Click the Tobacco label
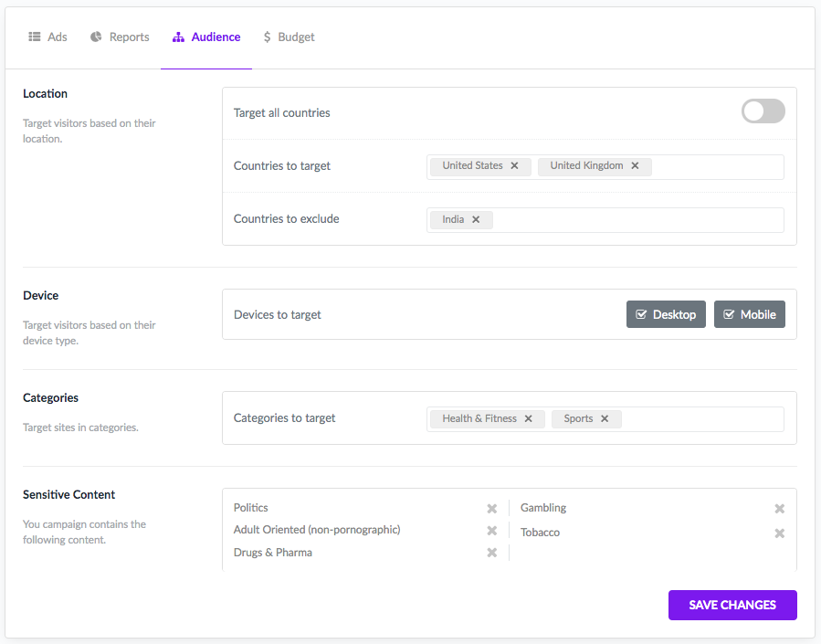The width and height of the screenshot is (821, 644). pos(540,532)
